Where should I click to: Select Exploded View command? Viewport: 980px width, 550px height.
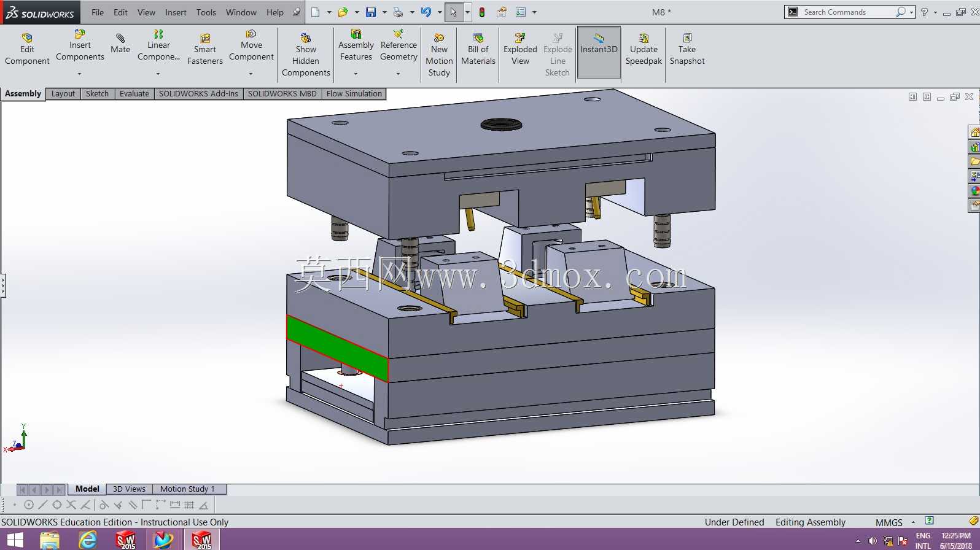(520, 49)
